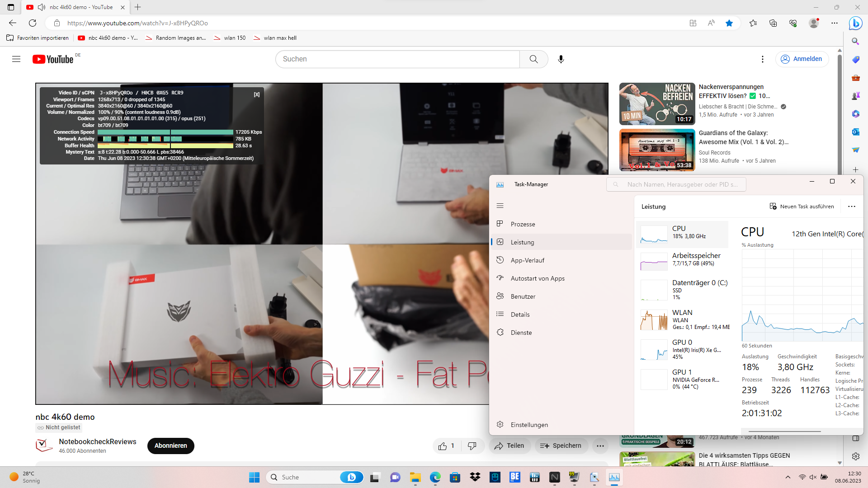Click the dislike thumbs-down icon

(472, 446)
